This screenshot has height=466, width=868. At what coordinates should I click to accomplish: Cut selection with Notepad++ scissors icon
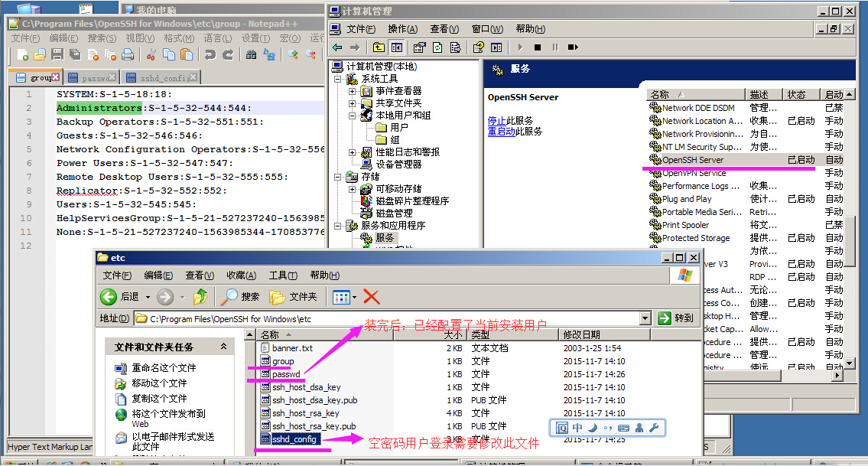(151, 54)
